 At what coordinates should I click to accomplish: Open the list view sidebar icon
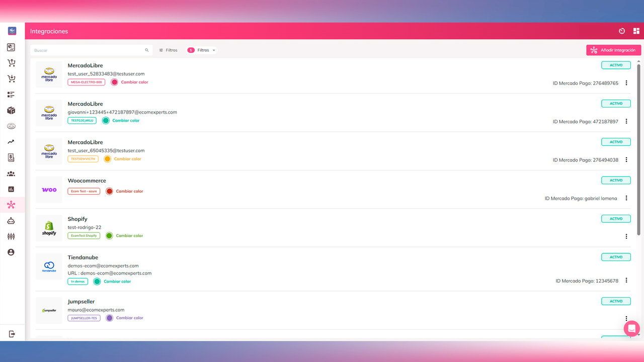click(11, 95)
